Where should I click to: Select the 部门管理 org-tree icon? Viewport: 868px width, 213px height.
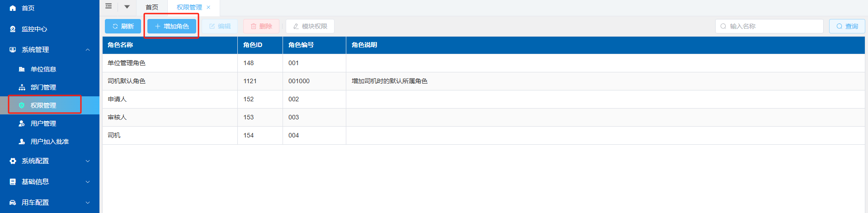click(22, 87)
